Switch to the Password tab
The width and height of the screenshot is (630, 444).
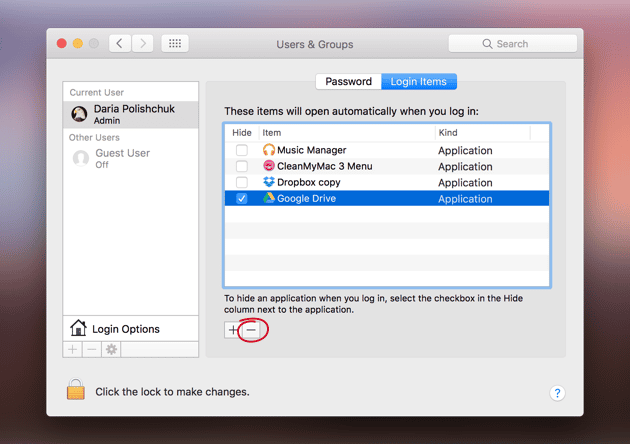[x=348, y=82]
